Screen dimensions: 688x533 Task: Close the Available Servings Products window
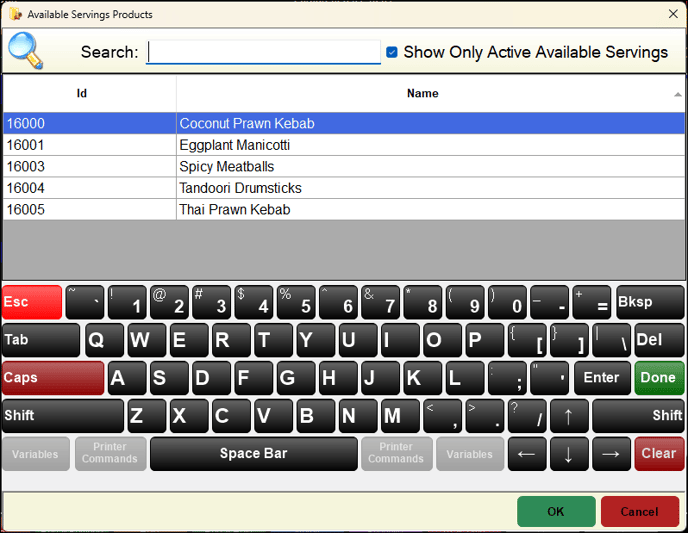673,14
